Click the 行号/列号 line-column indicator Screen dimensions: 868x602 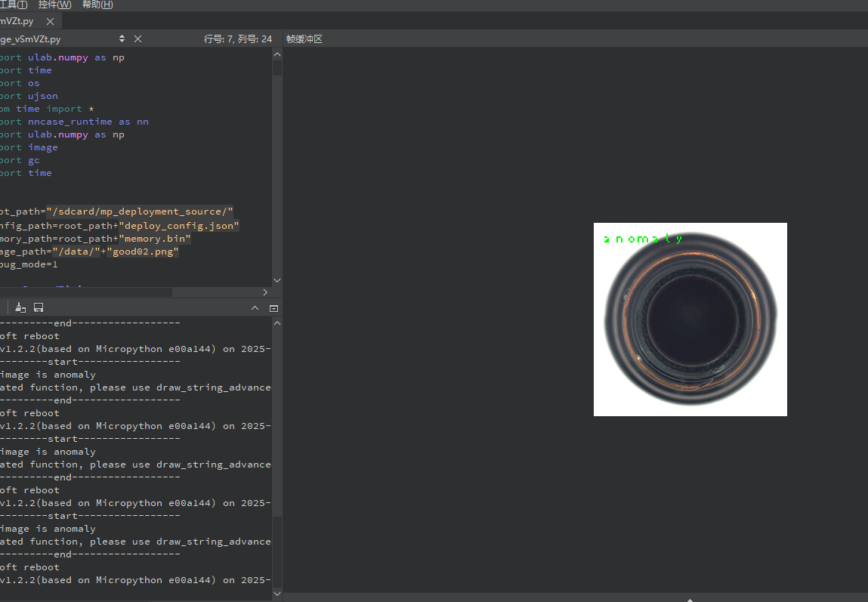(x=237, y=39)
